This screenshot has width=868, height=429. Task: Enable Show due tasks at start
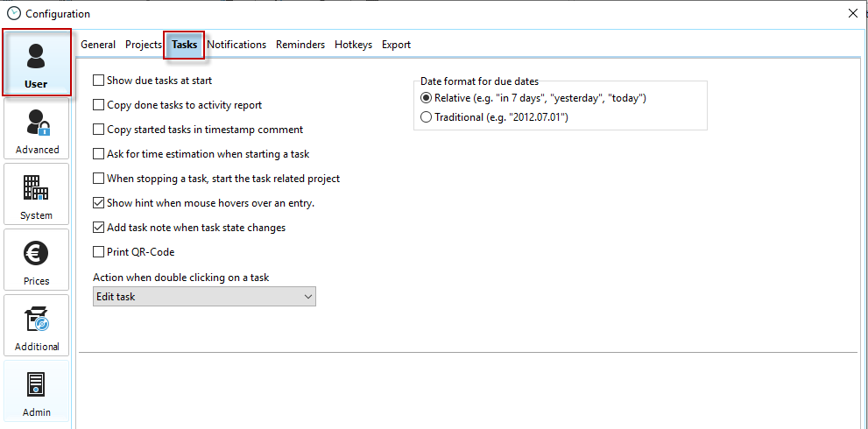(x=99, y=81)
